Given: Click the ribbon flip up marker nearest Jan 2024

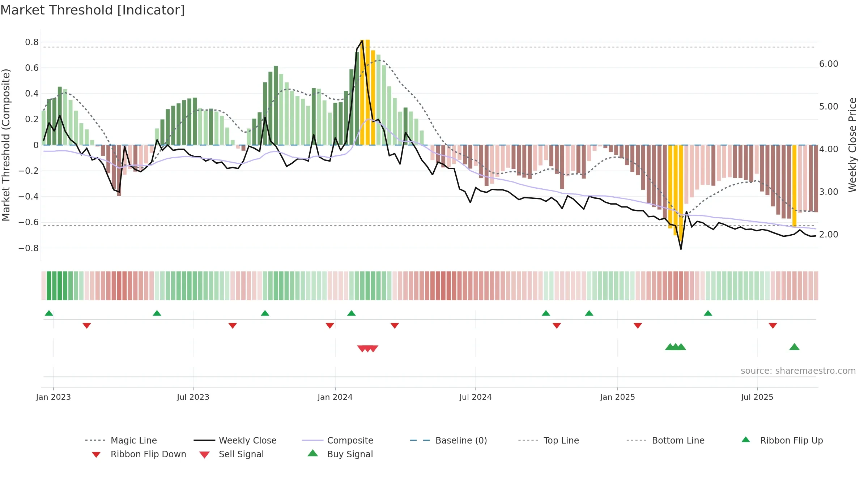Looking at the screenshot, I should (352, 313).
